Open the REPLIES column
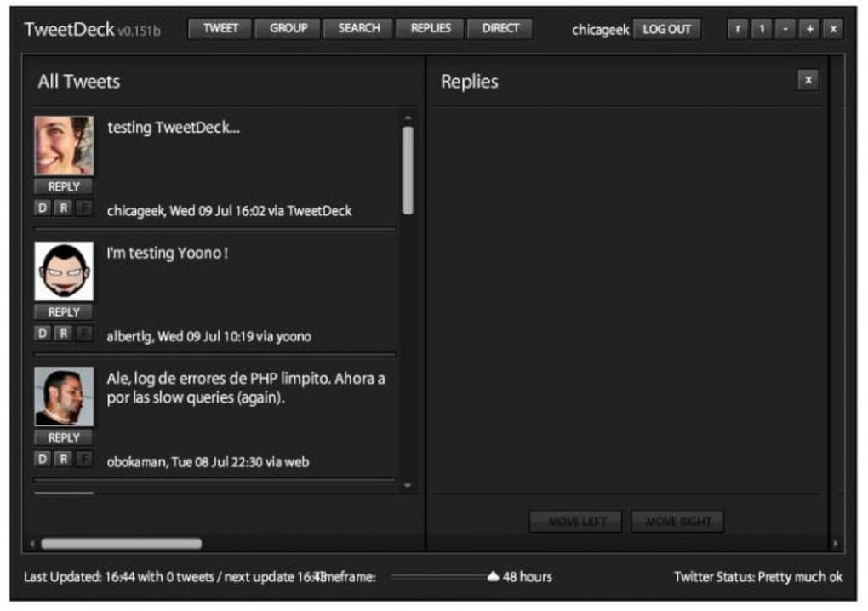868x611 pixels. click(429, 28)
